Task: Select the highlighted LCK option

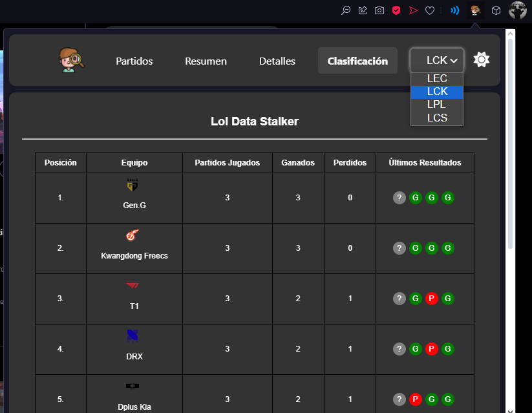Action: (x=437, y=92)
